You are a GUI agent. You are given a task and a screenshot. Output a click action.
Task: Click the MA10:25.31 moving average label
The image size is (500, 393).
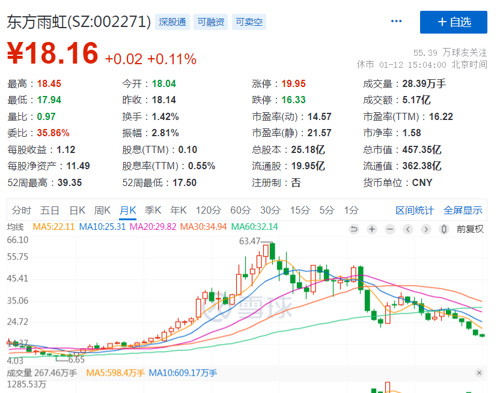pyautogui.click(x=102, y=227)
